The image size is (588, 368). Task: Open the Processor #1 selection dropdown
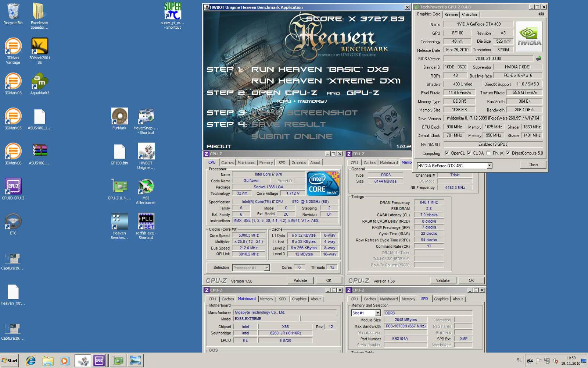tap(267, 268)
